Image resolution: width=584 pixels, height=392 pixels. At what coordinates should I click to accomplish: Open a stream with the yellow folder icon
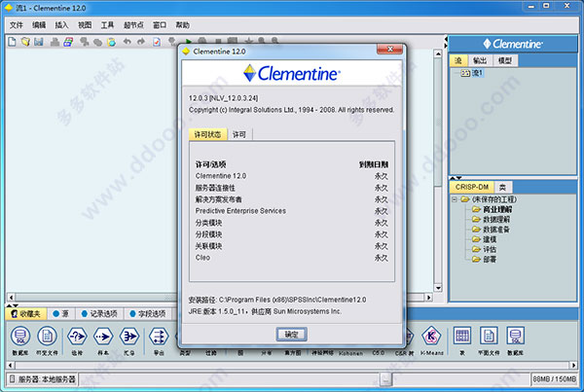point(25,41)
